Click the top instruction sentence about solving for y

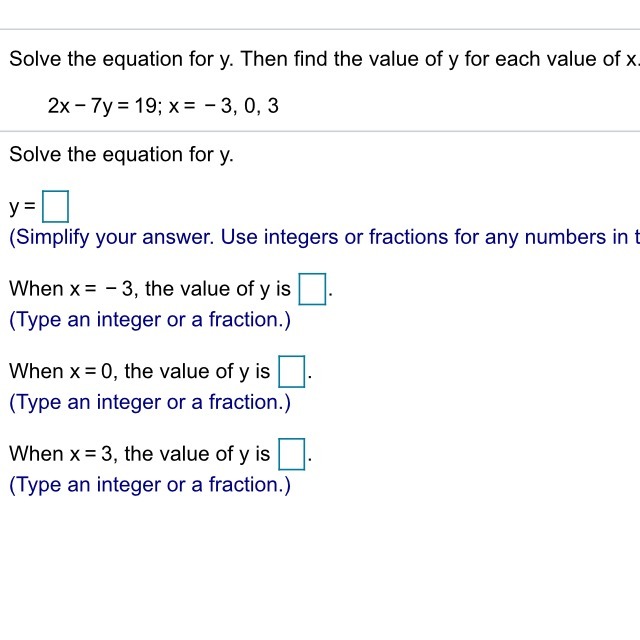tap(324, 59)
